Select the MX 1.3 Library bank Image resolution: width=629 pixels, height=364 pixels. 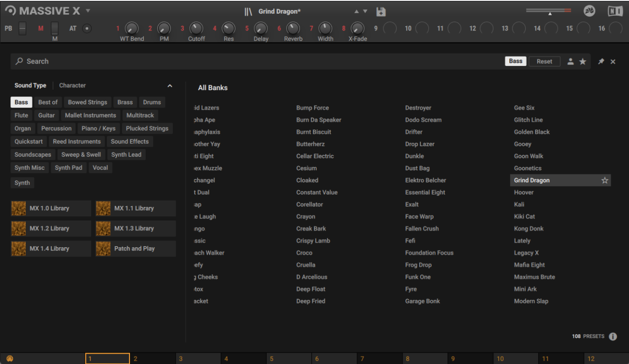coord(136,228)
